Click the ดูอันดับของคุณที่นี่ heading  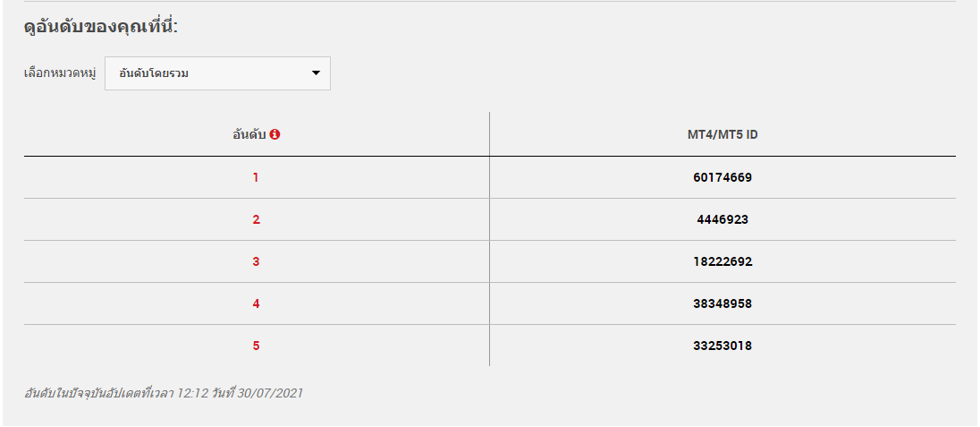(x=101, y=27)
